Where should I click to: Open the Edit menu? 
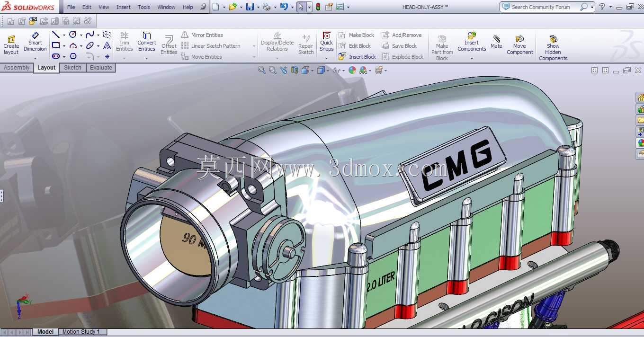(87, 7)
